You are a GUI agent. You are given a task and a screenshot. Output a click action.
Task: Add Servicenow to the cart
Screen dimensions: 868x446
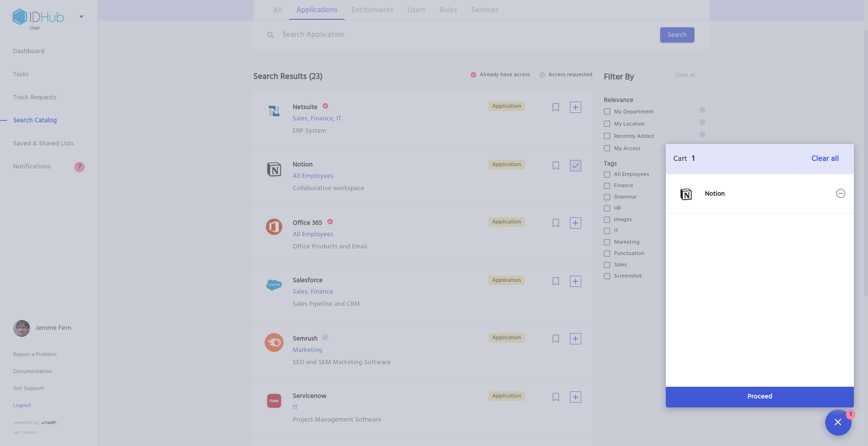pos(575,397)
